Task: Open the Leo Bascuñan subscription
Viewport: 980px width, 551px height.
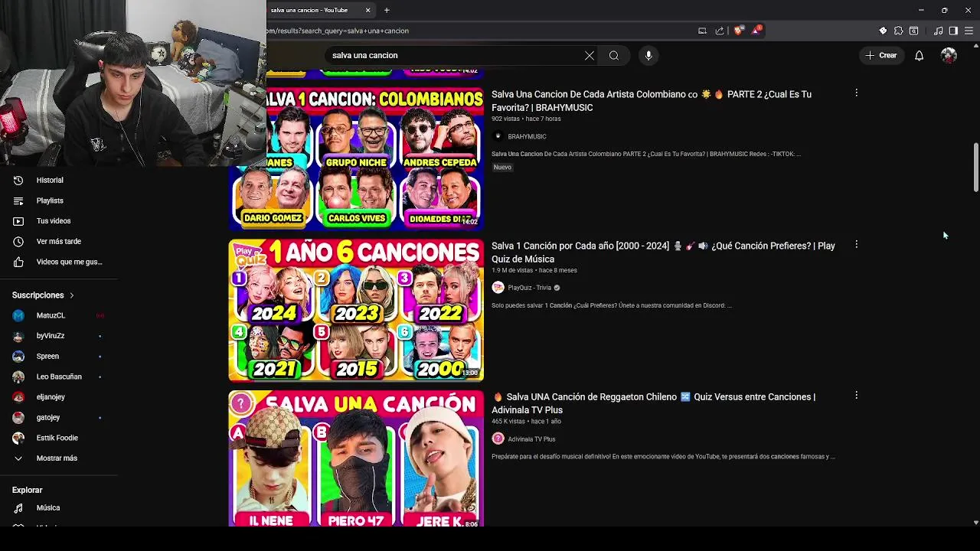Action: point(58,377)
